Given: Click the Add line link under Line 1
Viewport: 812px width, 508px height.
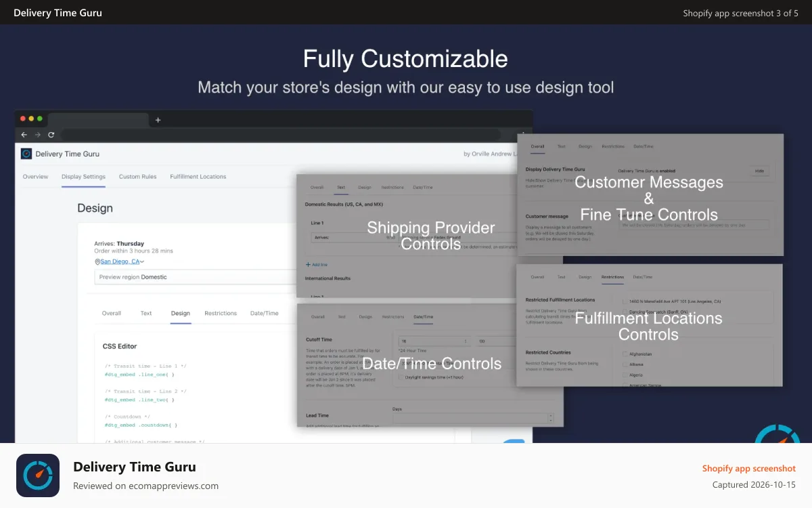Looking at the screenshot, I should click(319, 265).
